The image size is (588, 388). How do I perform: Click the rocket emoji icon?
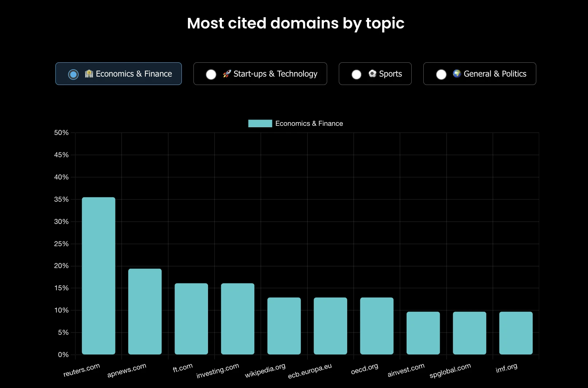coord(227,74)
